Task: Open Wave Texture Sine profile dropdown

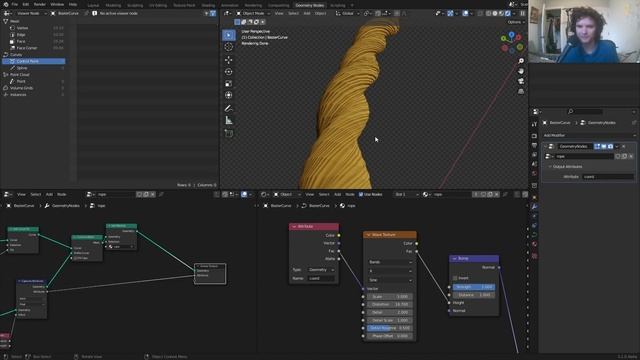Action: (x=390, y=280)
